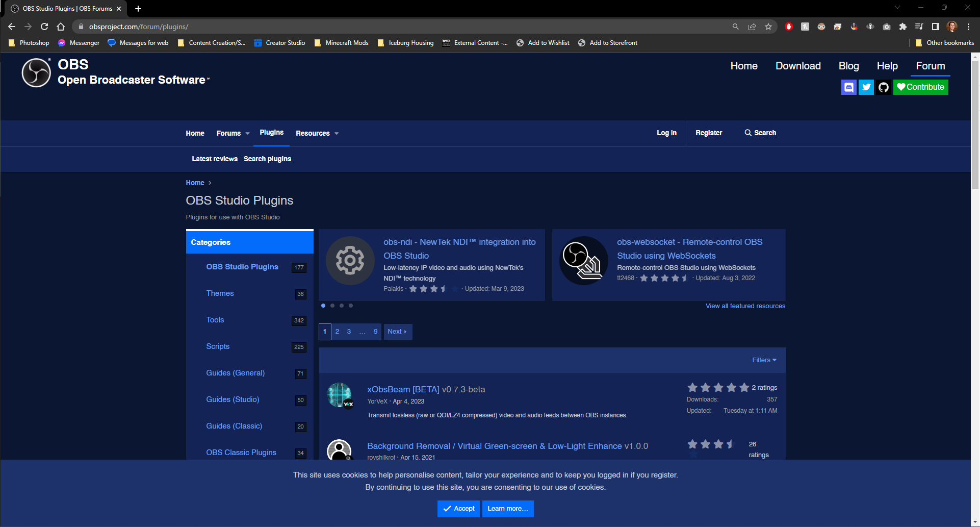980x527 pixels.
Task: Click the Search magnifier in forum nav
Action: (747, 133)
